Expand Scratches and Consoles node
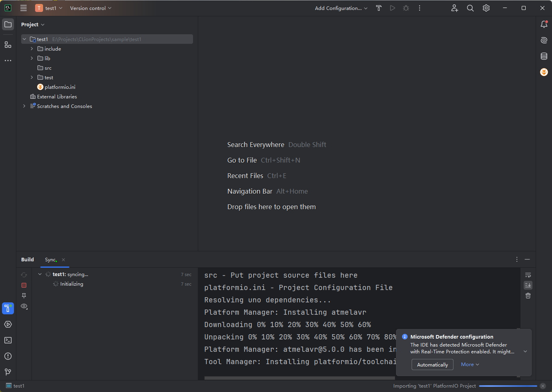Screen dimensions: 552x392 pos(24,106)
